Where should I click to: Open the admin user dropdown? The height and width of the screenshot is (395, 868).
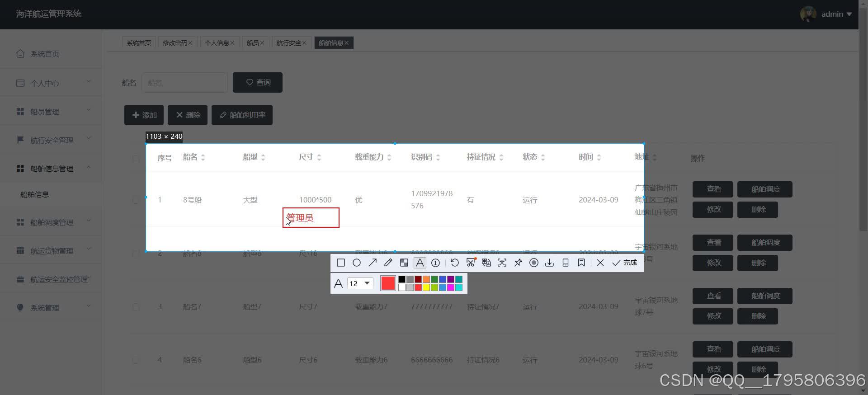(x=836, y=14)
